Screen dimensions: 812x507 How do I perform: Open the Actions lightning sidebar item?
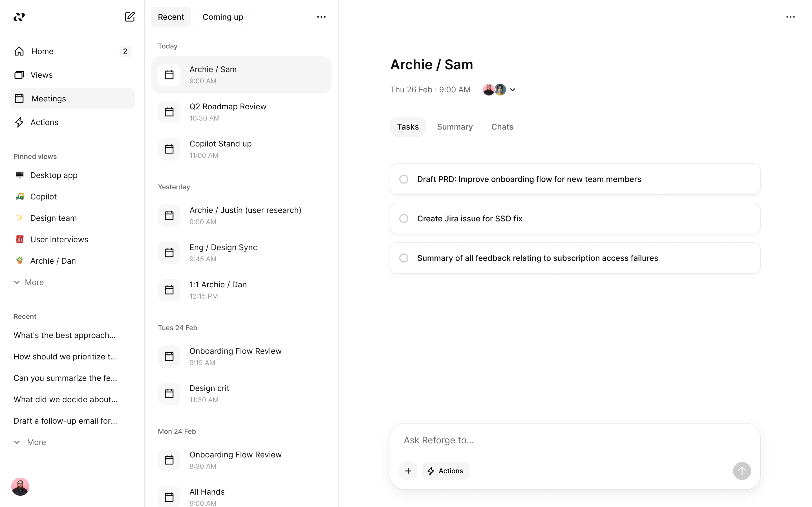pos(44,122)
